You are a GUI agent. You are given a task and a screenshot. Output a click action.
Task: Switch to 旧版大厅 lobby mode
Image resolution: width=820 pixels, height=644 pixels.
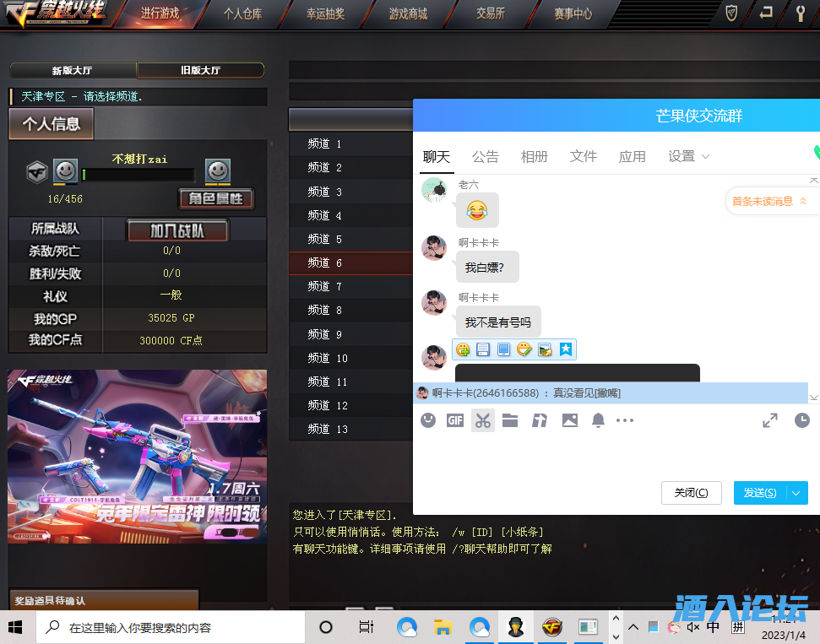pos(201,70)
